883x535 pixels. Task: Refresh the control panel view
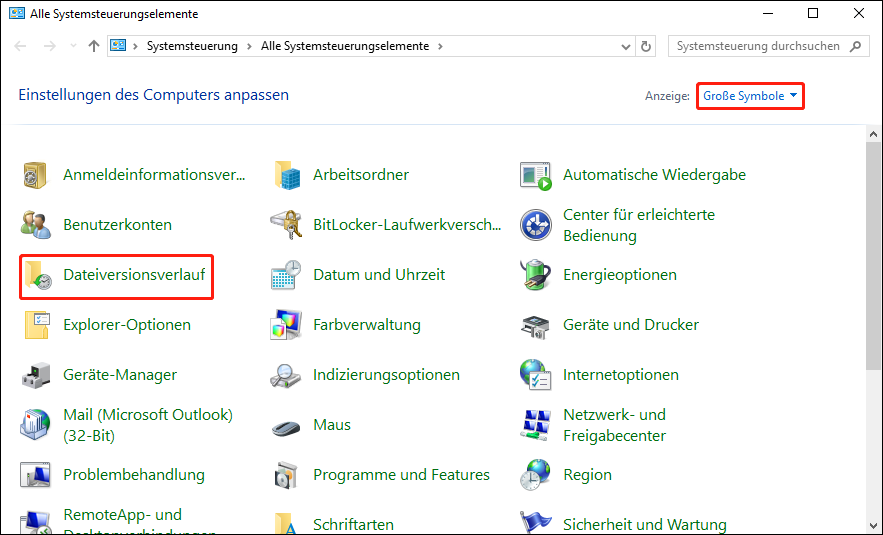click(646, 47)
